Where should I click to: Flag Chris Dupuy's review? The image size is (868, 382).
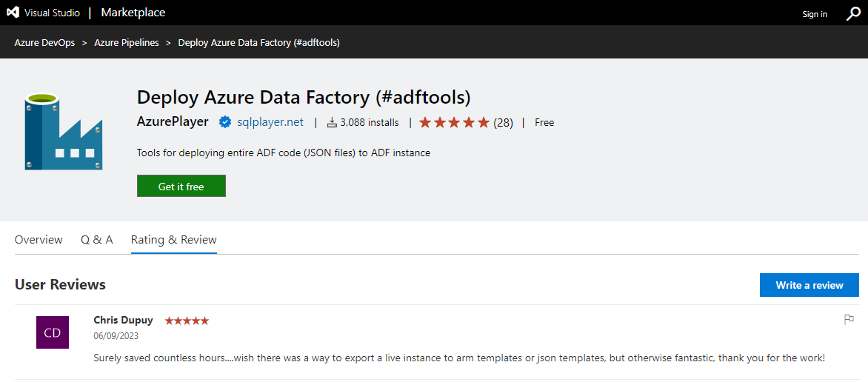pos(849,319)
